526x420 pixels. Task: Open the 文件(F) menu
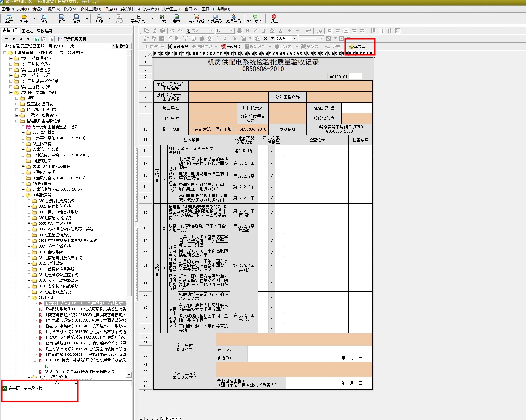pyautogui.click(x=23, y=9)
